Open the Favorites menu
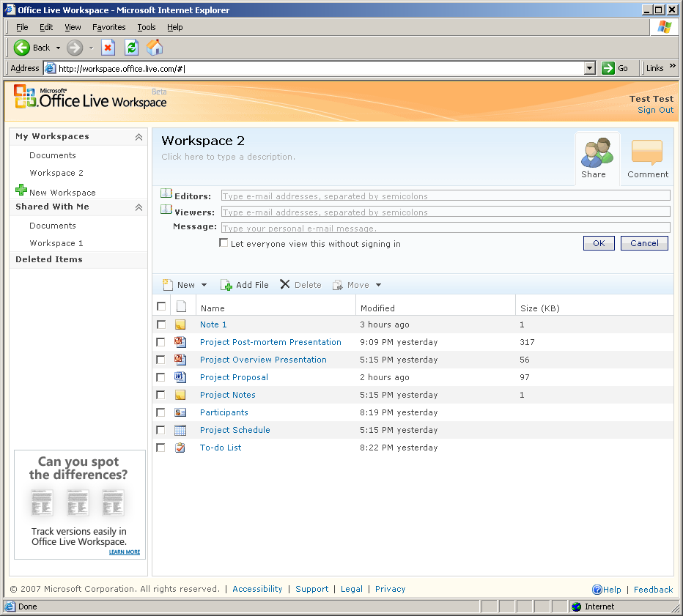The image size is (683, 616). (109, 27)
